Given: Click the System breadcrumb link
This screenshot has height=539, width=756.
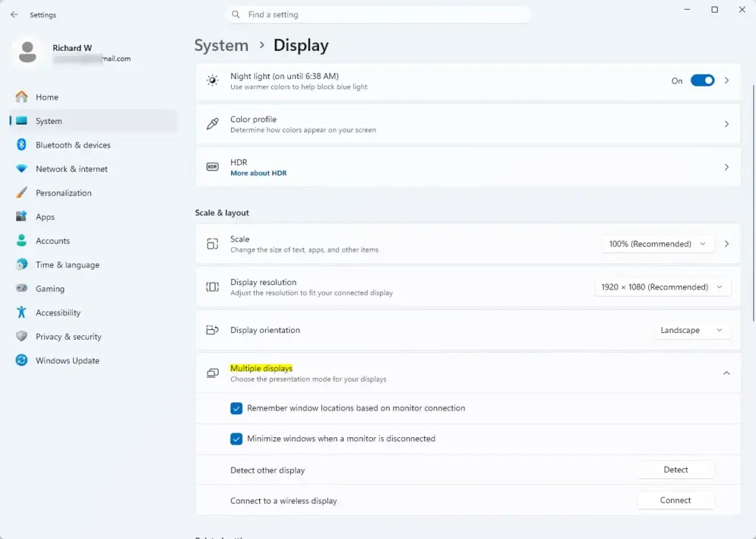Looking at the screenshot, I should (x=221, y=45).
